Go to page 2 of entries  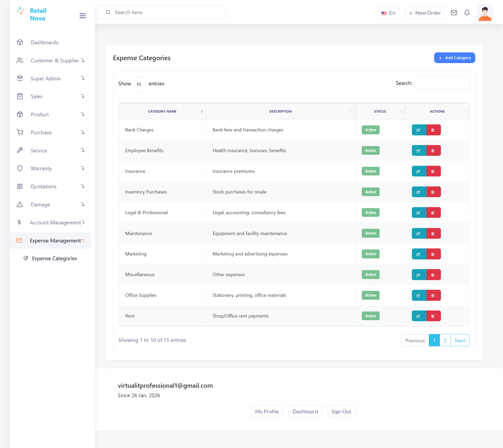coord(445,340)
